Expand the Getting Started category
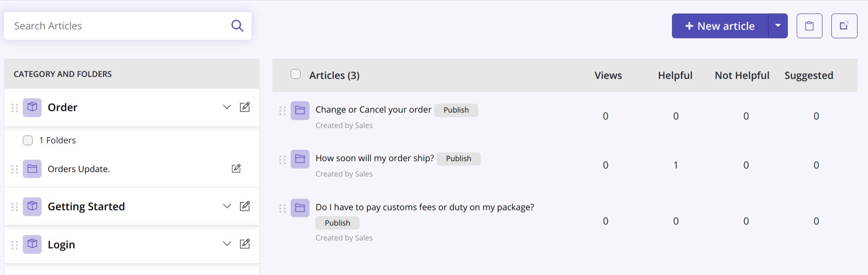The height and width of the screenshot is (275, 868). click(227, 206)
